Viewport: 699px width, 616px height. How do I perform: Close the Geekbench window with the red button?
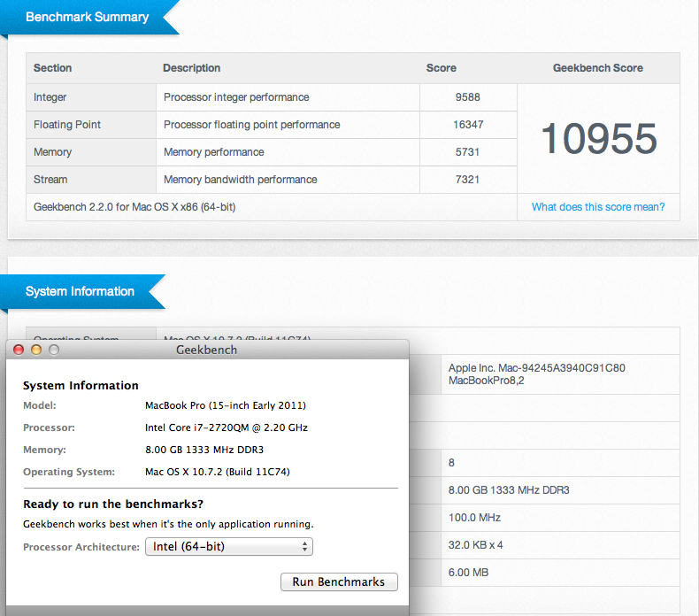19,350
